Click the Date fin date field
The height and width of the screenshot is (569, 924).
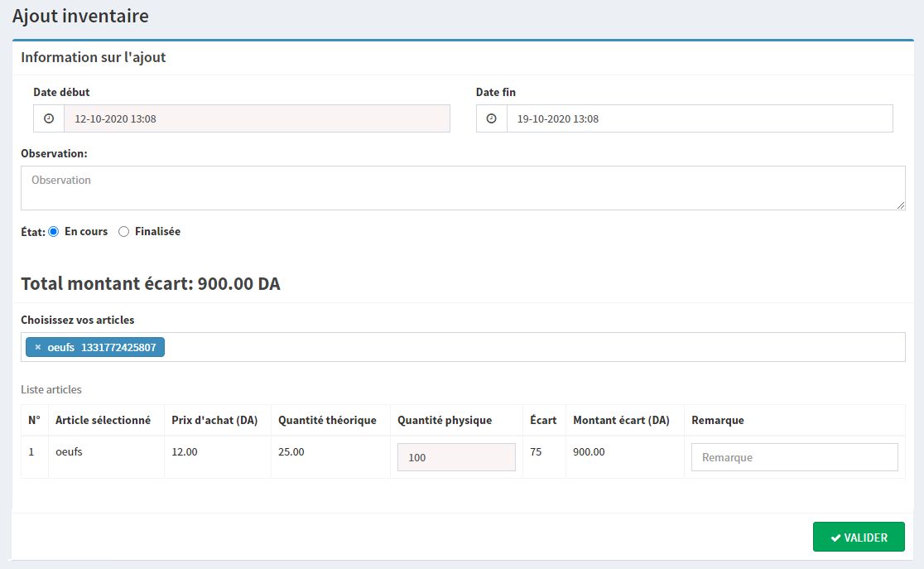699,118
